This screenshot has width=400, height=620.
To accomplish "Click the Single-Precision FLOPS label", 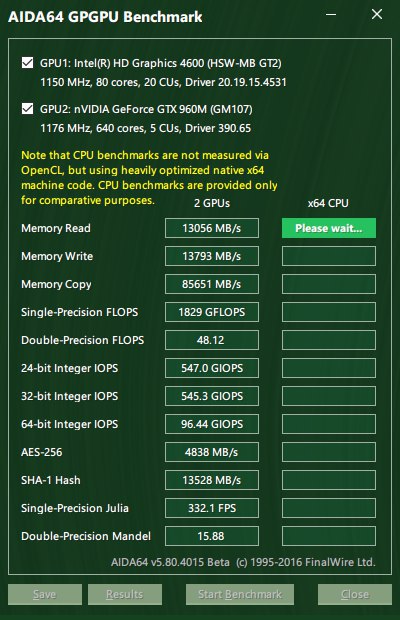I will point(79,312).
